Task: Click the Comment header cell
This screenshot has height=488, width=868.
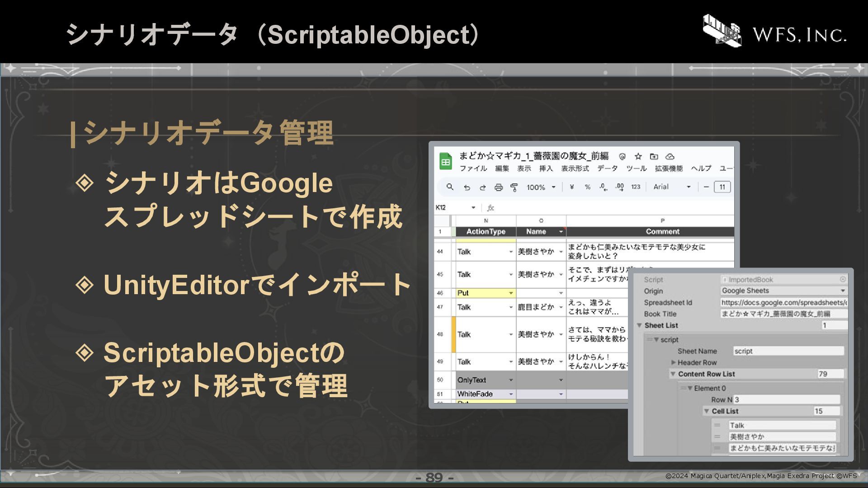Action: pyautogui.click(x=650, y=232)
